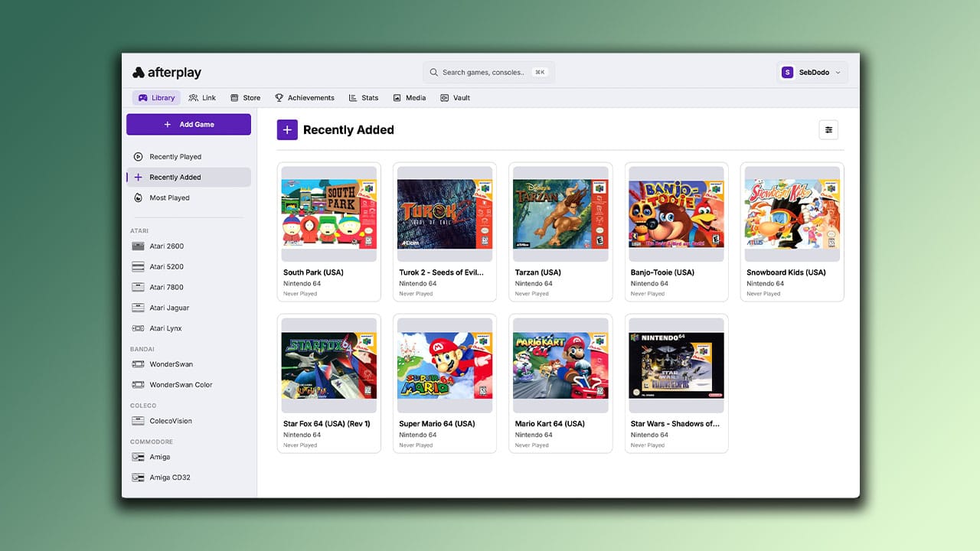This screenshot has width=980, height=551.
Task: Select Most Played in the sidebar
Action: coord(188,197)
